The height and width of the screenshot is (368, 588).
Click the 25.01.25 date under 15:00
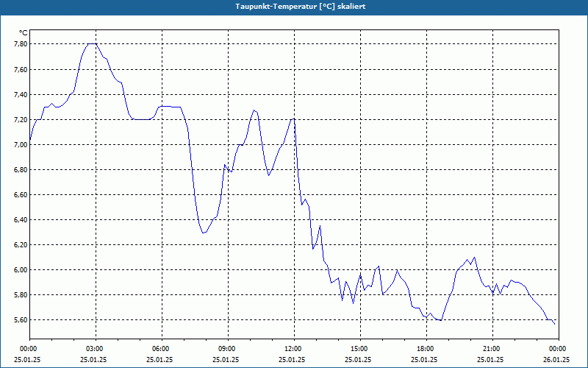point(358,359)
